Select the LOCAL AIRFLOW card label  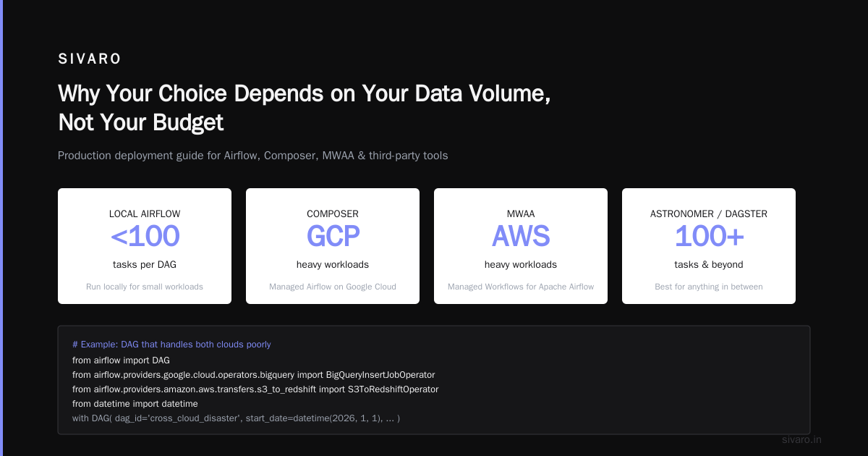coord(145,214)
